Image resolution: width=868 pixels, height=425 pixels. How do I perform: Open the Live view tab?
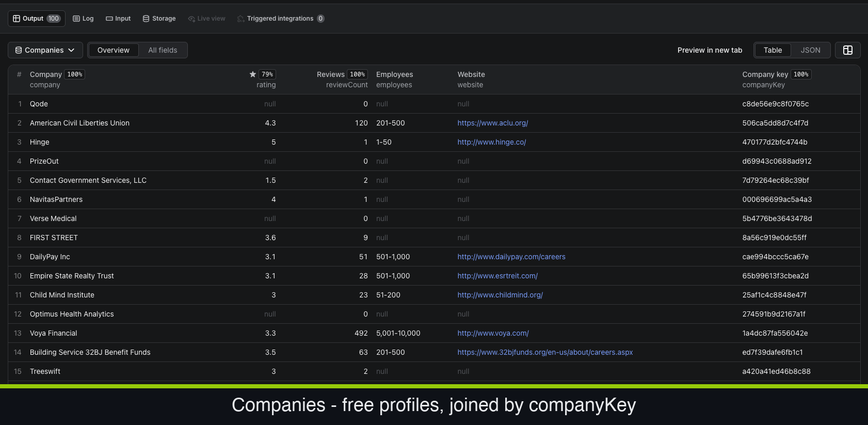pyautogui.click(x=206, y=19)
